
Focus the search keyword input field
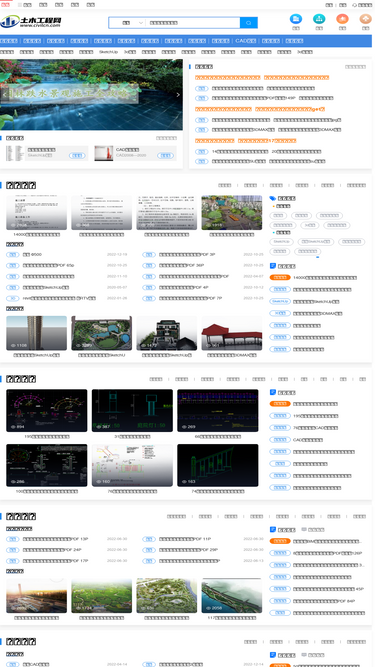[193, 23]
